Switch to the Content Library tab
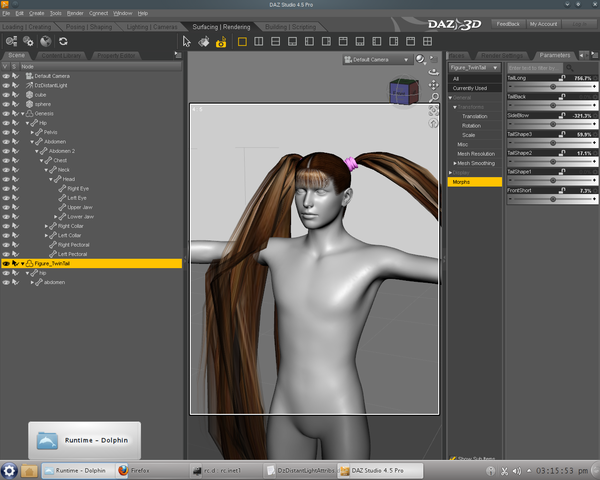Viewport: 600px width, 480px height. 62,56
